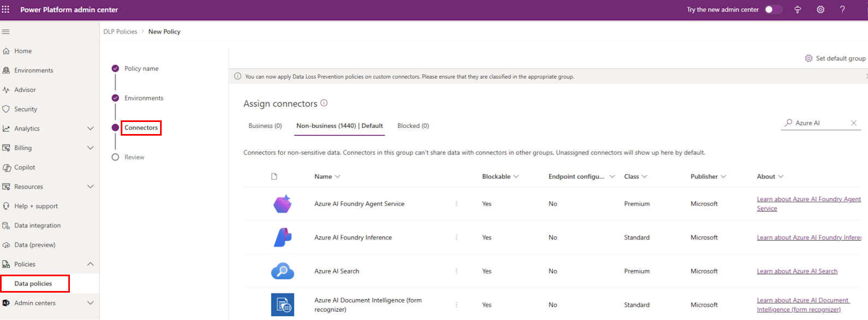
Task: Click the Azure AI Search connector icon
Action: tap(282, 271)
